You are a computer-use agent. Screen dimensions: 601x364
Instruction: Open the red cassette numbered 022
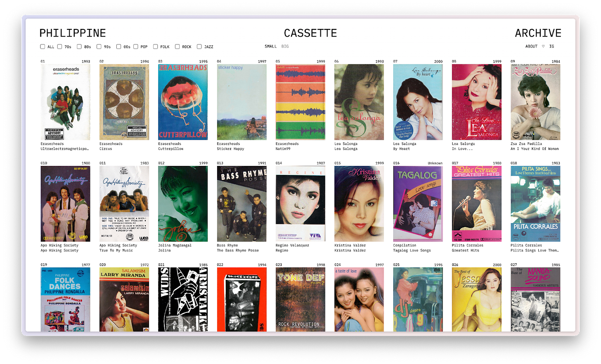pos(241,300)
